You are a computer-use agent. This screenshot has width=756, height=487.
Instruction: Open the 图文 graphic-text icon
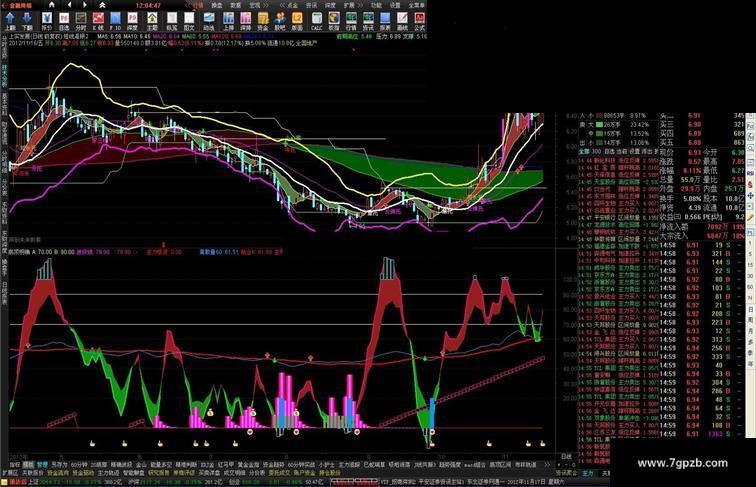click(x=189, y=19)
